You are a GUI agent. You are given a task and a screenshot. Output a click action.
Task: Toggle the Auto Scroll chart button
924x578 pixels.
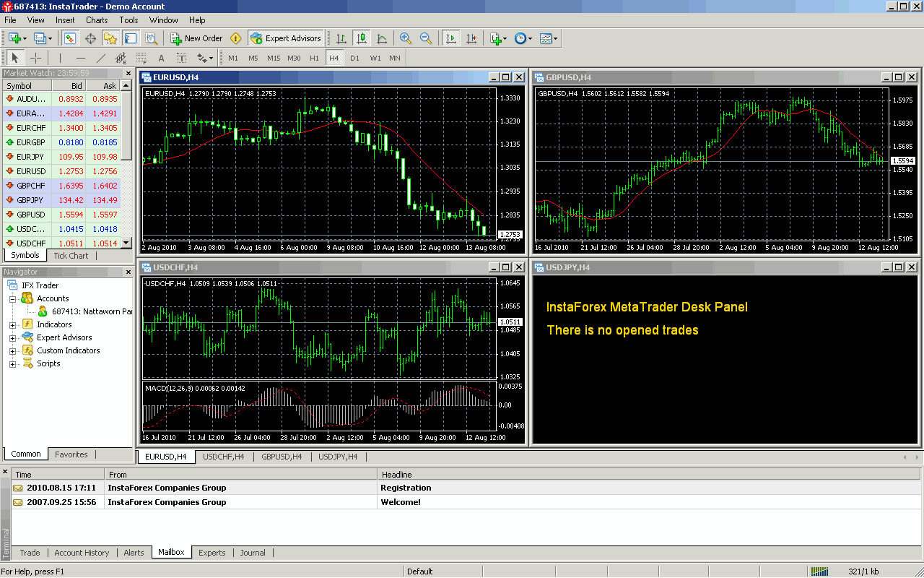pyautogui.click(x=451, y=38)
